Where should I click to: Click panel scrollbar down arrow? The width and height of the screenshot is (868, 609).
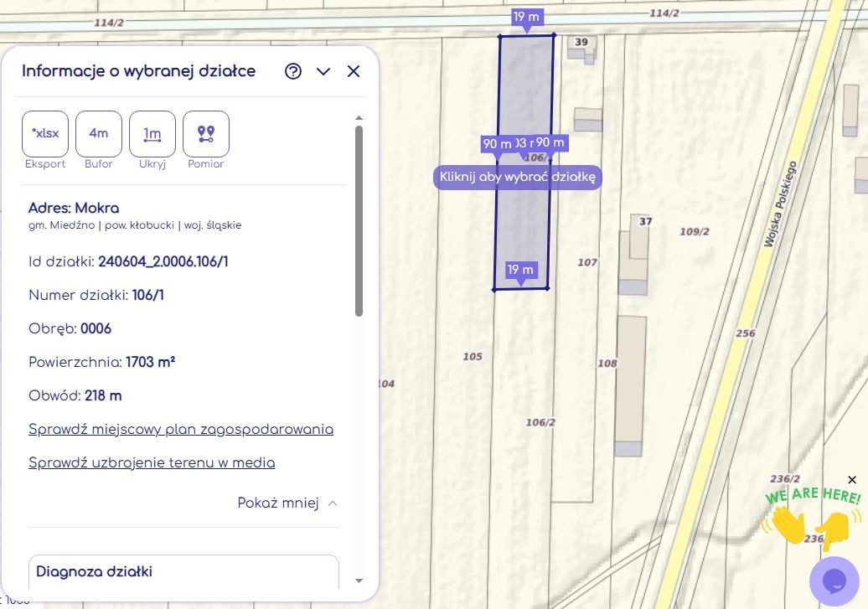[x=359, y=581]
